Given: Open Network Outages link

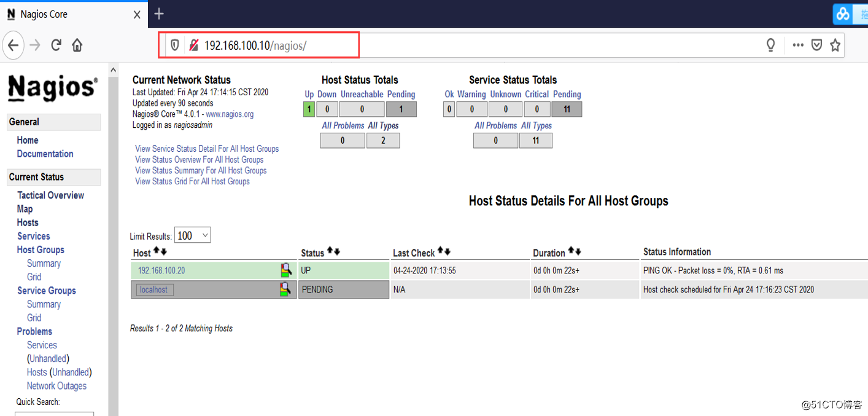Looking at the screenshot, I should coord(56,386).
